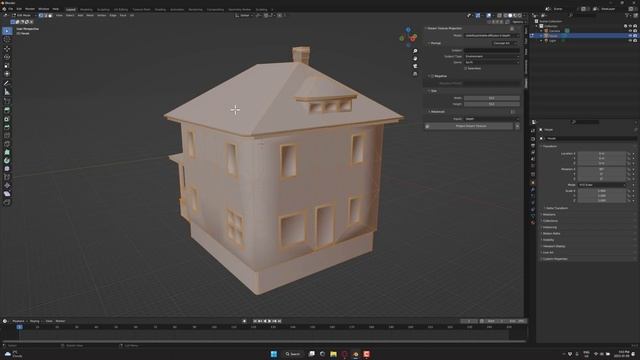The height and width of the screenshot is (360, 640).
Task: Select the Knife tool
Action: [7, 144]
